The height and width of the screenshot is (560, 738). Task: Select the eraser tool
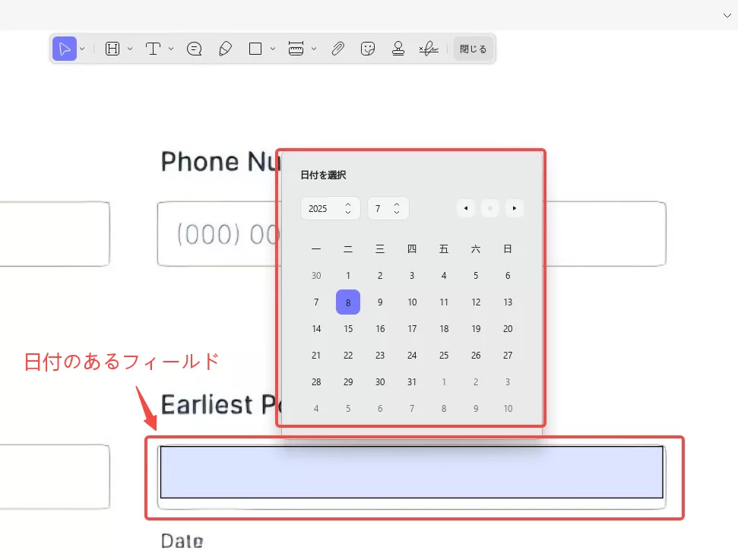coord(225,49)
